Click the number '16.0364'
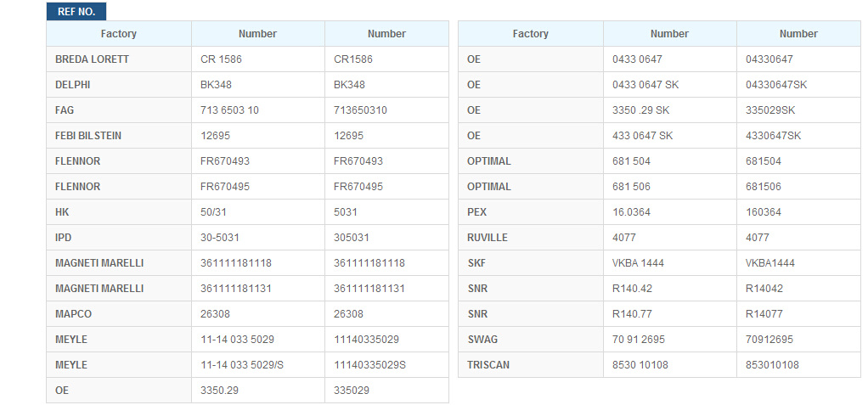This screenshot has width=868, height=405. pyautogui.click(x=632, y=212)
